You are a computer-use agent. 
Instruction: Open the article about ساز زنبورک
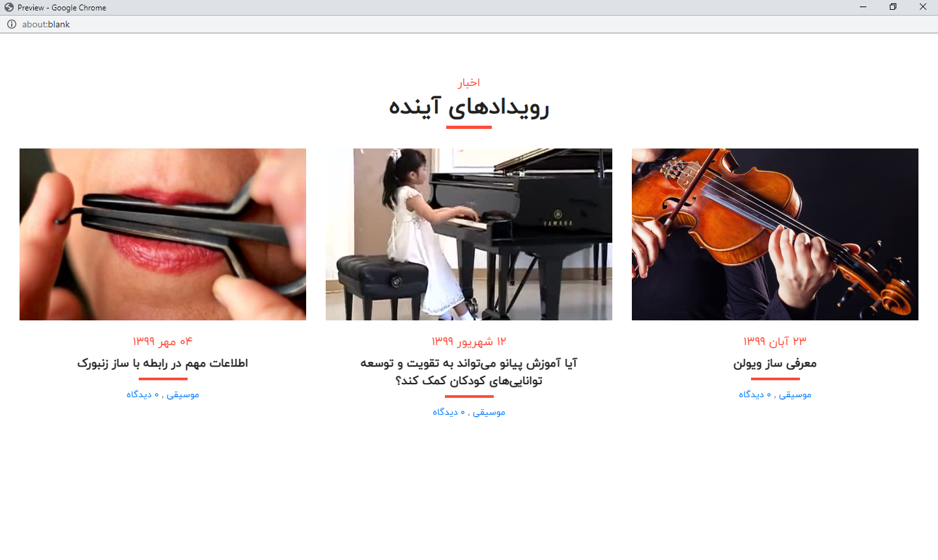[163, 363]
